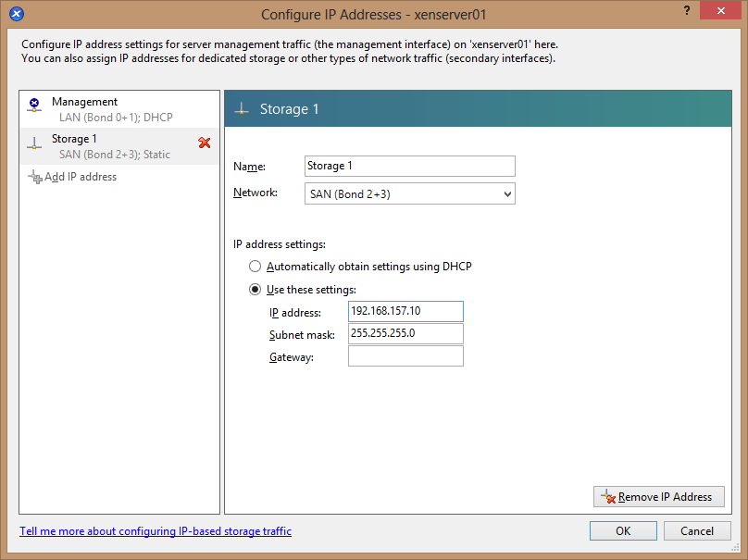Click into the Gateway text field

405,356
